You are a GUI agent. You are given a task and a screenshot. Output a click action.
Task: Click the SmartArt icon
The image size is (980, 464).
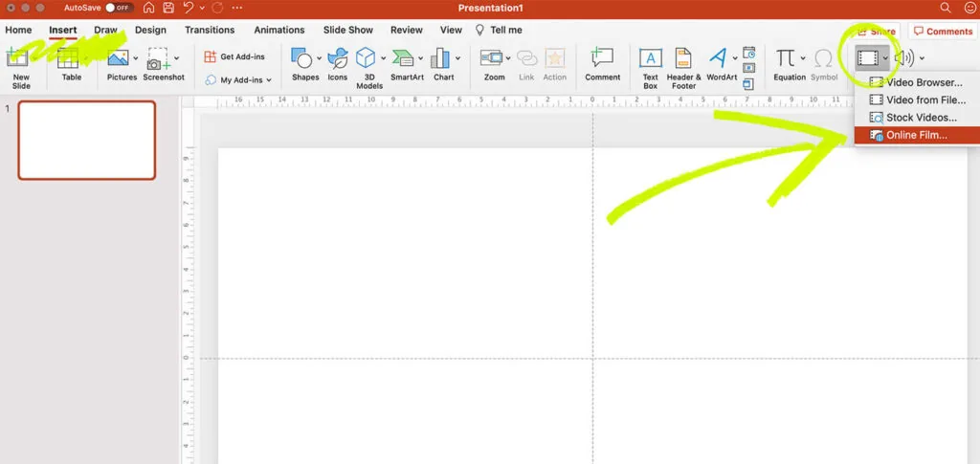click(403, 58)
